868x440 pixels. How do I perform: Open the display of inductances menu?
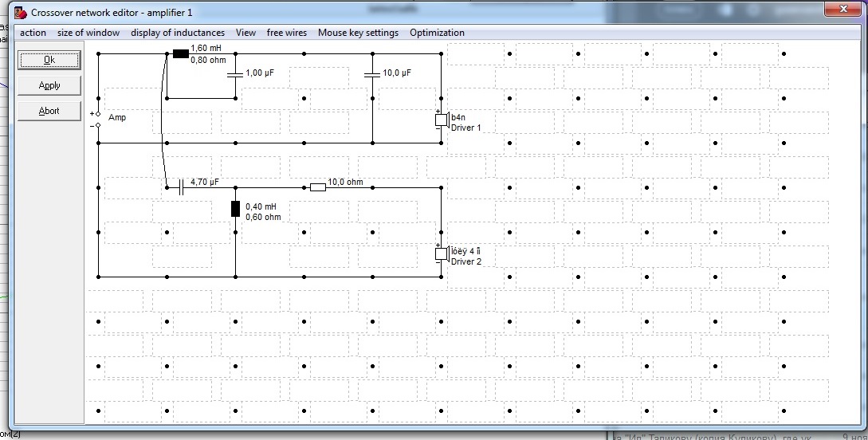(x=178, y=33)
